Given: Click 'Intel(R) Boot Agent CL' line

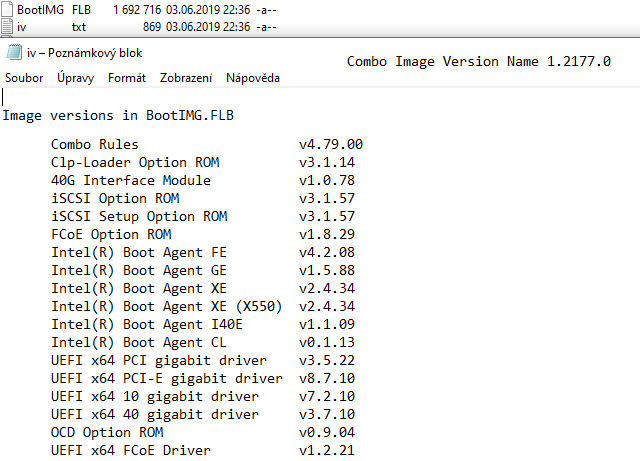Looking at the screenshot, I should coord(139,342).
